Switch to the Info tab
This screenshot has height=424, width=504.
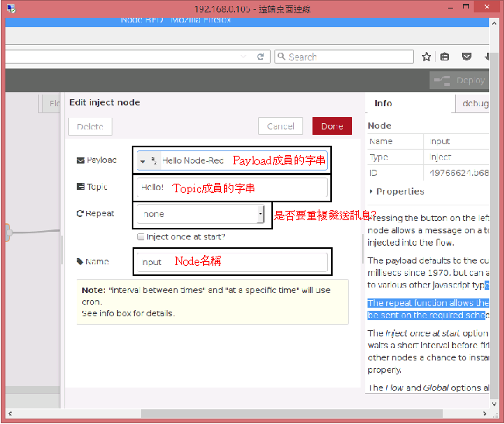click(383, 103)
